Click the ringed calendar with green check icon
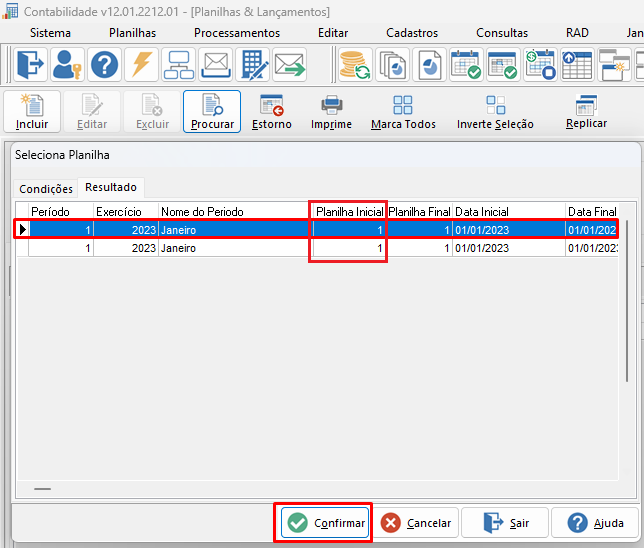Screen dimensions: 644x548 [x=466, y=64]
